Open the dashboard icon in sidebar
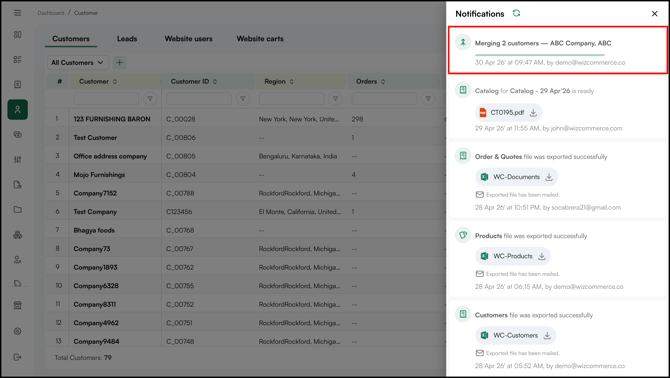This screenshot has height=378, width=670. [x=18, y=35]
